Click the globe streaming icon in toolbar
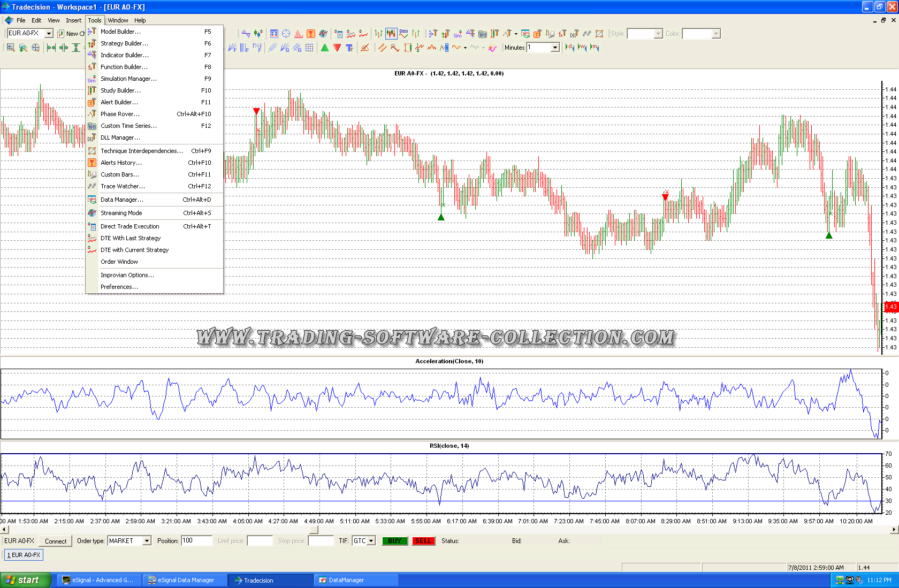Screen dimensions: 899x588 (323, 34)
